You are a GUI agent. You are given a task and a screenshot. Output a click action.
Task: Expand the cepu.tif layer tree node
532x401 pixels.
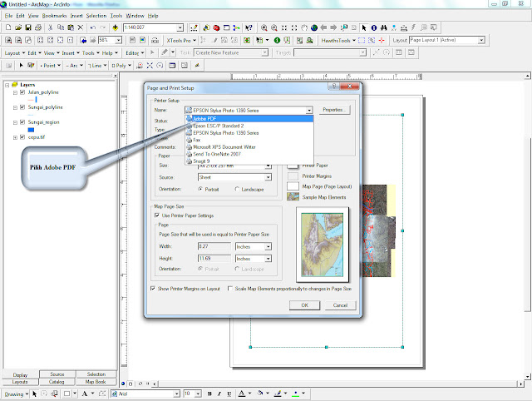[x=15, y=137]
